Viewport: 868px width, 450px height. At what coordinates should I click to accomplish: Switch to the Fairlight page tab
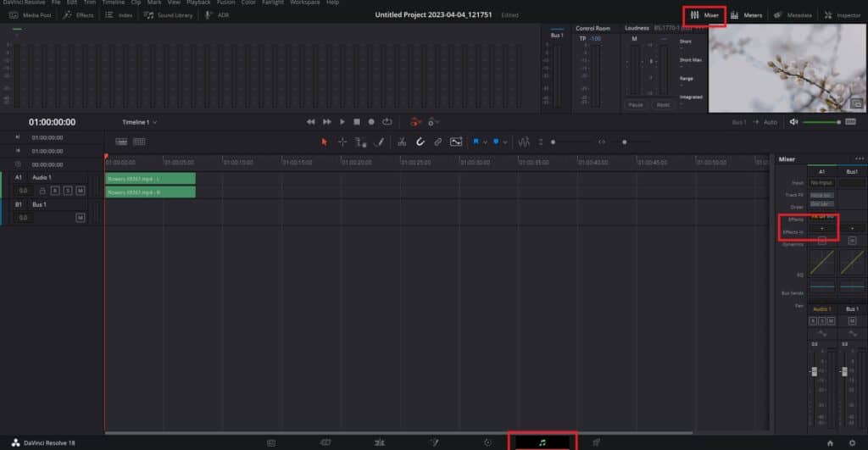pyautogui.click(x=542, y=442)
